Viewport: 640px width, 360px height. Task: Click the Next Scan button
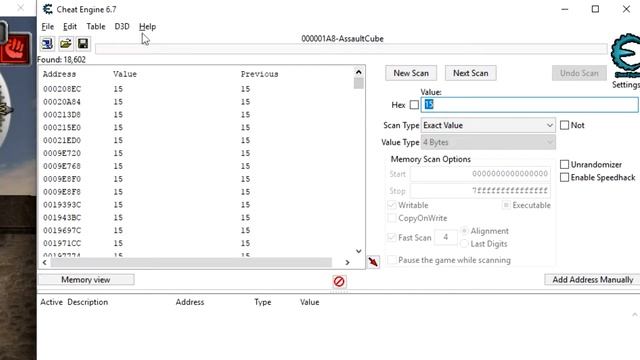(x=471, y=73)
